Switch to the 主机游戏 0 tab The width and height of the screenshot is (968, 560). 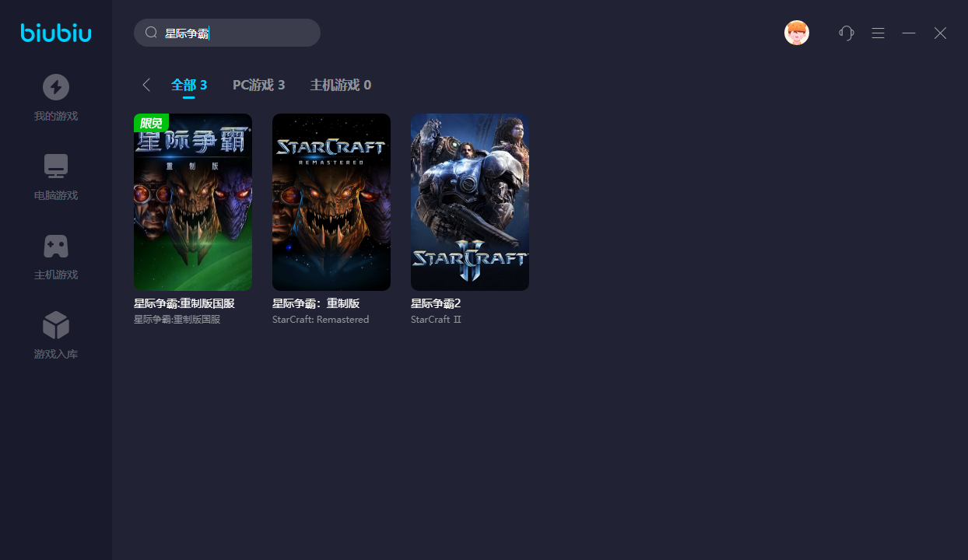pos(340,85)
